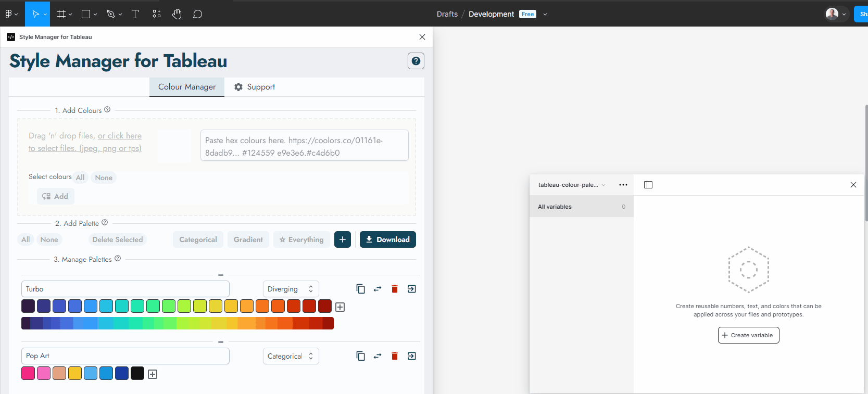The height and width of the screenshot is (394, 868).
Task: Reverse the Turbo palette colour order
Action: (x=378, y=289)
